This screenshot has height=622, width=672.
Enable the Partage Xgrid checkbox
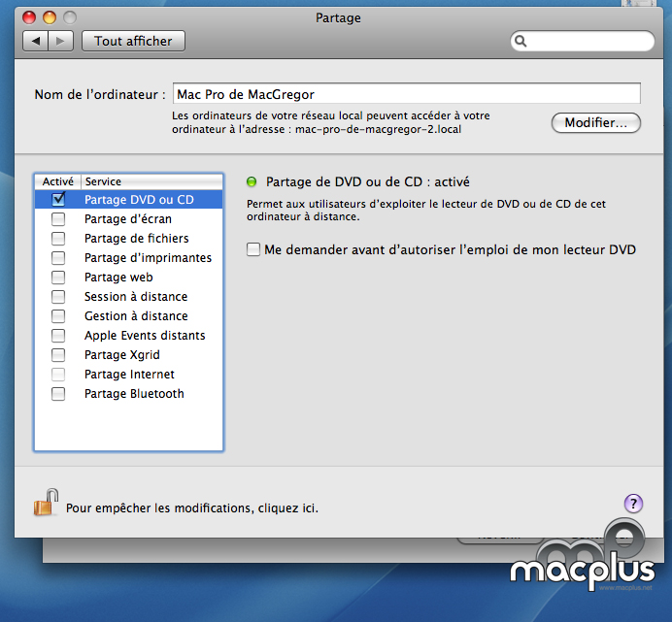pos(58,355)
